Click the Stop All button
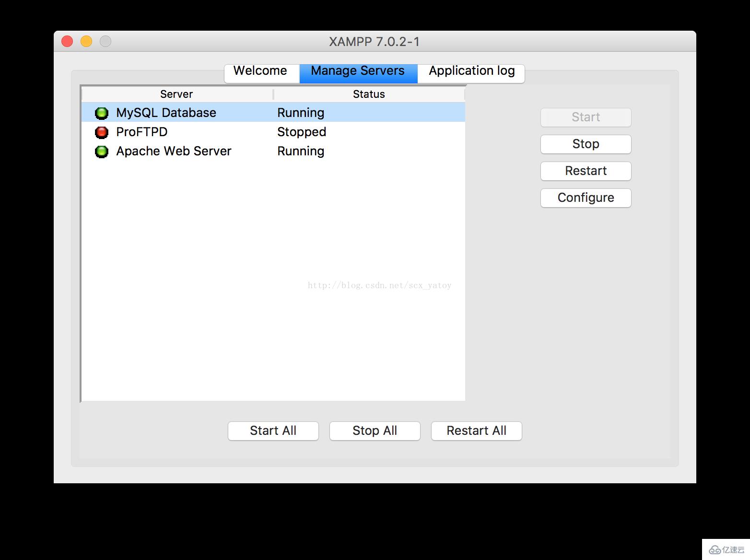The width and height of the screenshot is (750, 560). click(375, 431)
